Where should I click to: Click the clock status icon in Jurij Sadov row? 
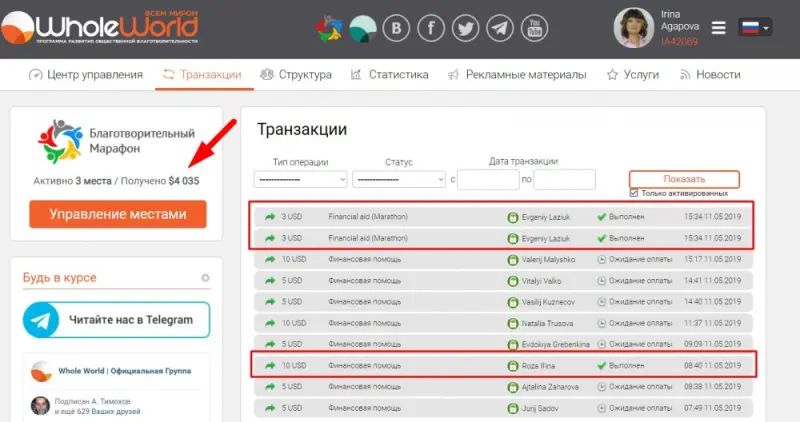(602, 408)
